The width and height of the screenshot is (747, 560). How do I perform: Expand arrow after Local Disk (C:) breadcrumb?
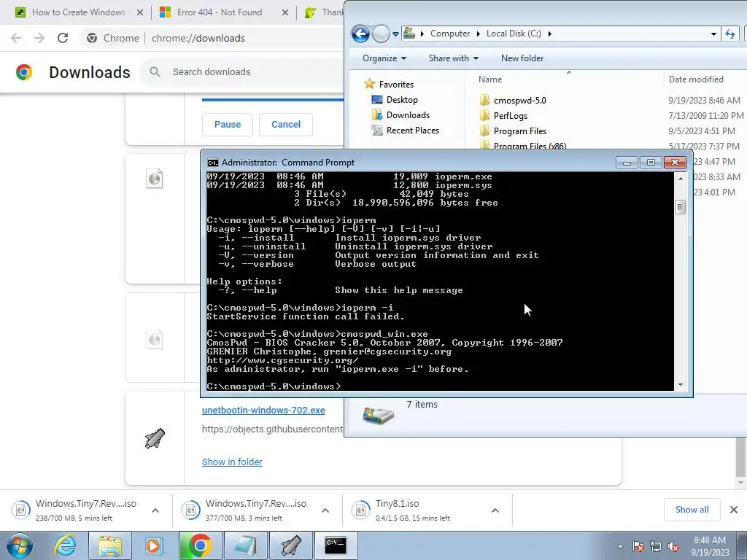pos(550,34)
